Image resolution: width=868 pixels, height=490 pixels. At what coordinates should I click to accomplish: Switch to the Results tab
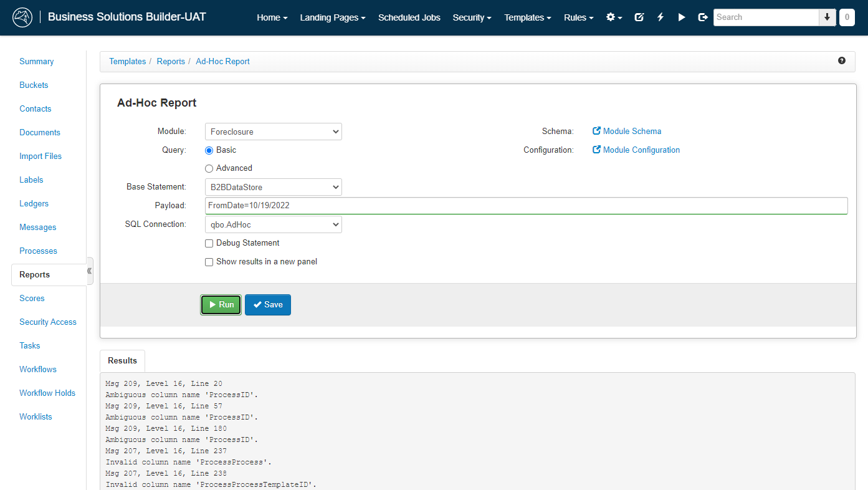point(122,361)
